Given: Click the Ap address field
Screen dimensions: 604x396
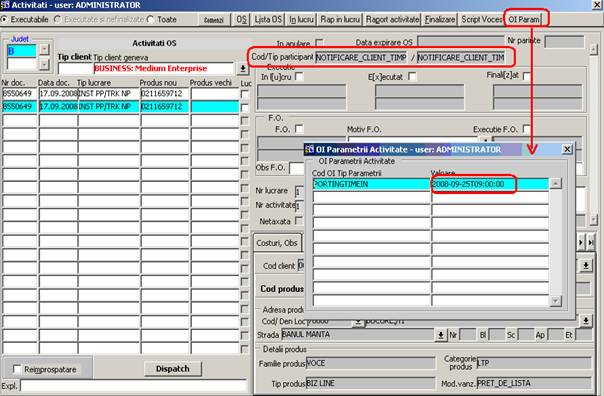Looking at the screenshot, I should [555, 335].
